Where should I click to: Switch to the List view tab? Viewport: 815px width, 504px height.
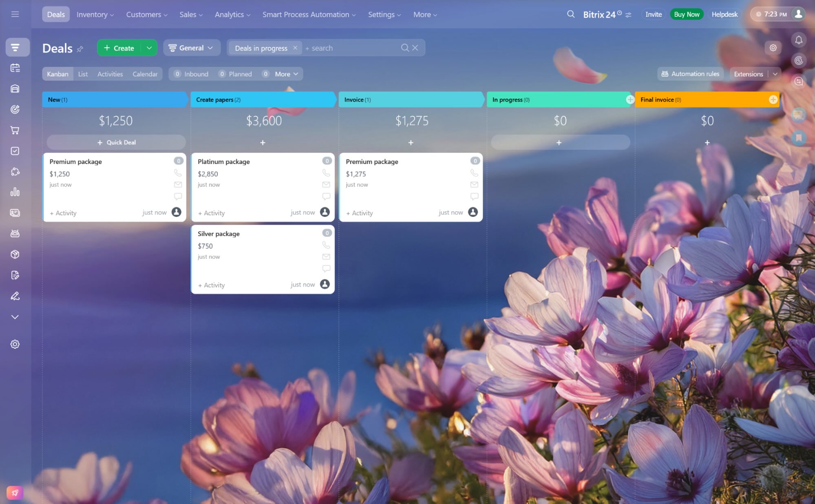click(83, 74)
